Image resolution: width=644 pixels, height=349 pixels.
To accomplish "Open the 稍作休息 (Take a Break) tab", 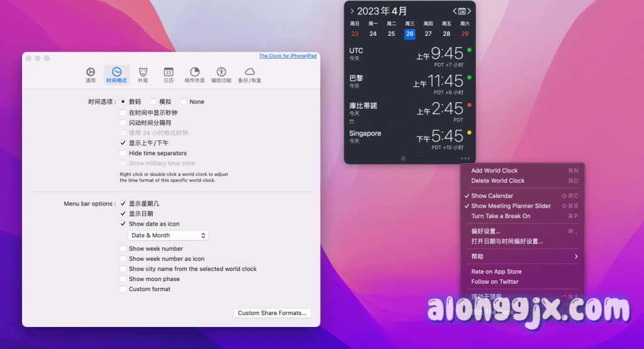I will click(194, 75).
